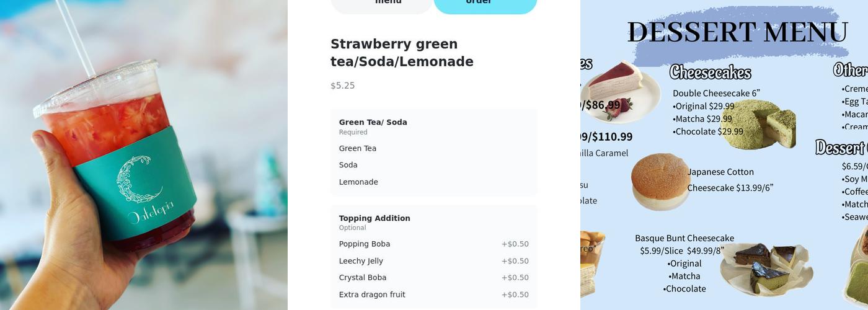Click the matcha double cheesecake image
This screenshot has height=310, width=868.
coord(760,125)
